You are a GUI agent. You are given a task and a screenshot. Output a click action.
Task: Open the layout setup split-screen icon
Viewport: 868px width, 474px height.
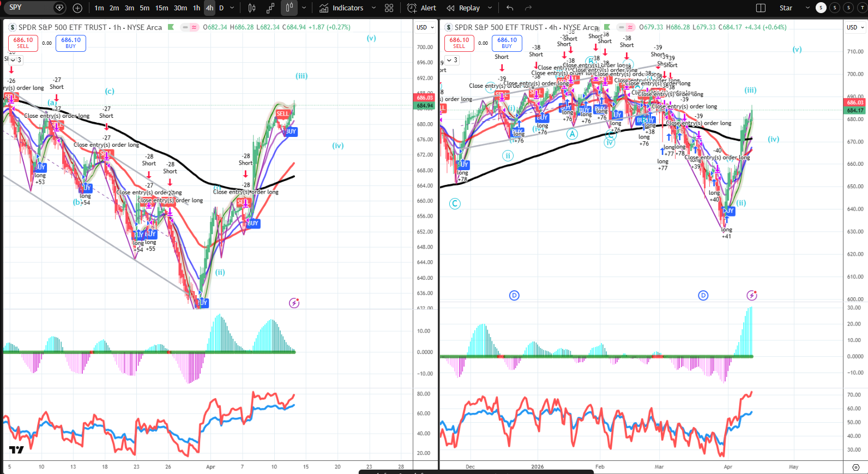pos(761,8)
